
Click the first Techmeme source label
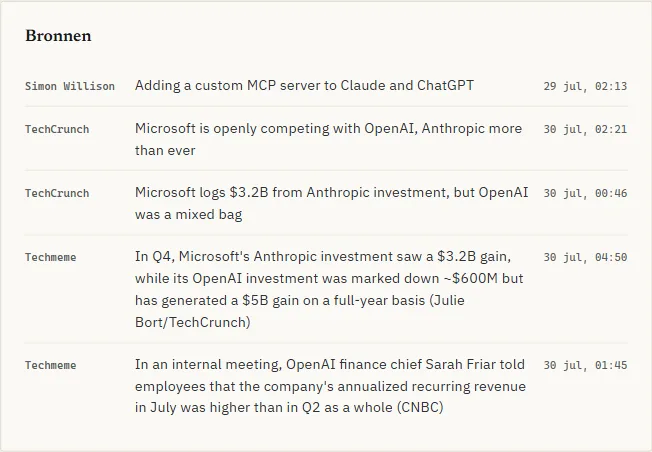click(51, 257)
